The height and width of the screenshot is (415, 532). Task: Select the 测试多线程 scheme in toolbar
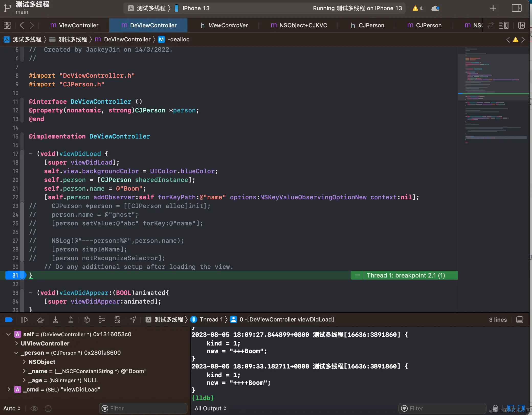pos(147,8)
